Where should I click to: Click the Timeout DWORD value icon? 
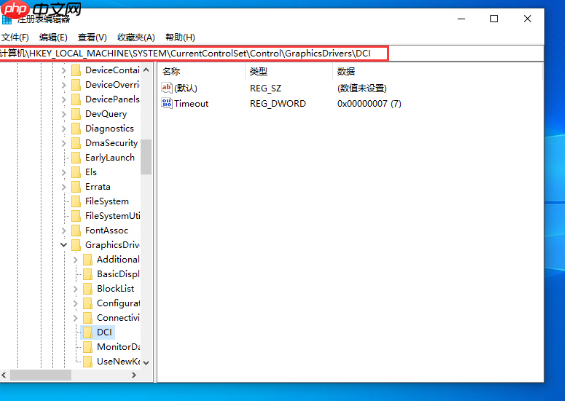click(x=167, y=103)
